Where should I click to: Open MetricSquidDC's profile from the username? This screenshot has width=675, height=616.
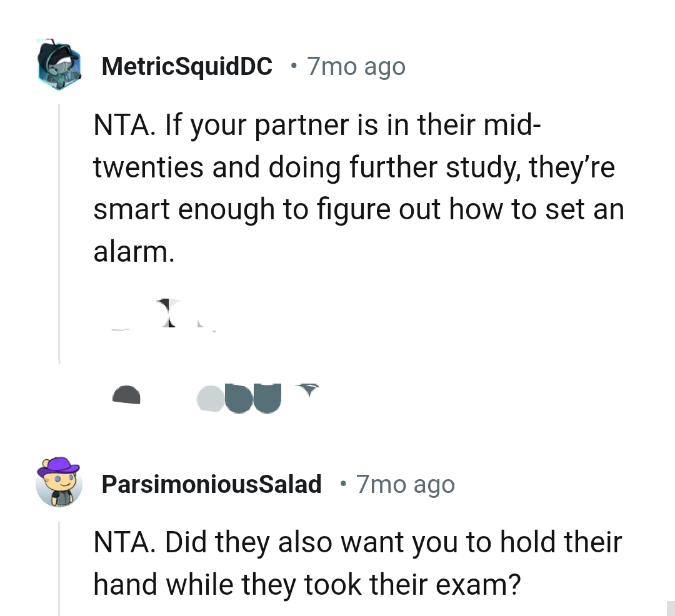coord(187,66)
